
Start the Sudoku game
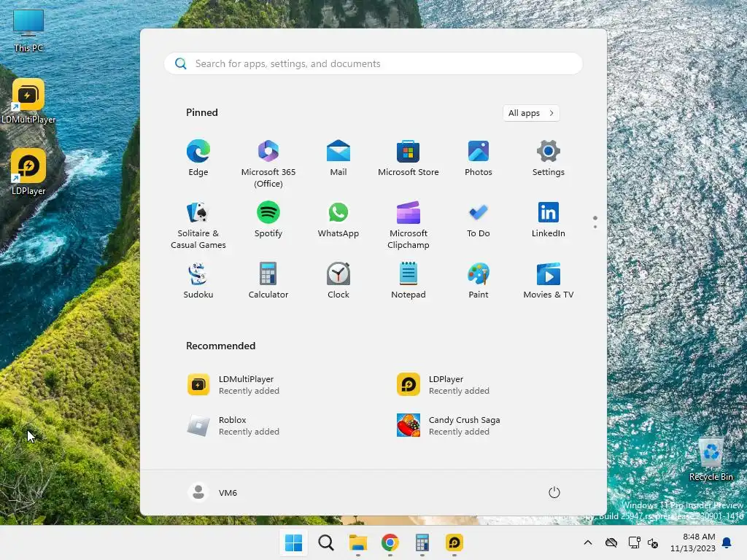click(198, 281)
